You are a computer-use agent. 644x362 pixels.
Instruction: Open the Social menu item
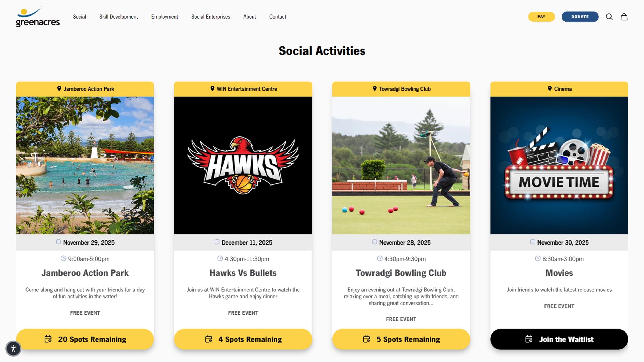click(x=79, y=17)
